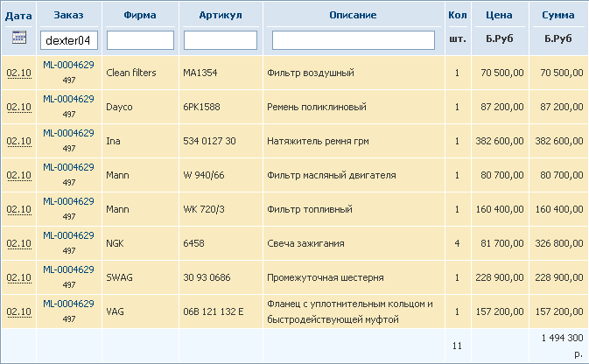Image resolution: width=589 pixels, height=364 pixels.
Task: Focus the Описание filter input field
Action: coord(353,40)
